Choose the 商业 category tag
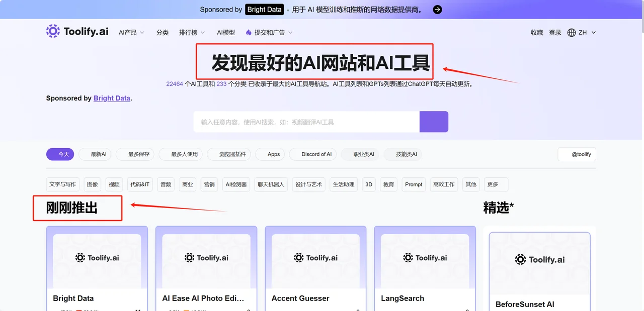 click(x=188, y=184)
